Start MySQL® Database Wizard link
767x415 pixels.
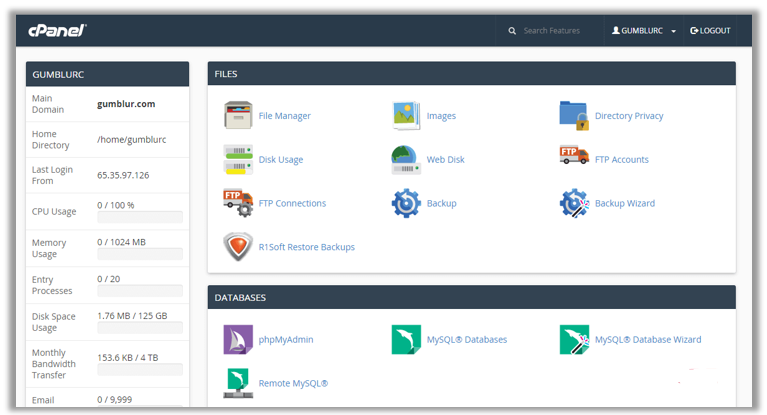(648, 340)
